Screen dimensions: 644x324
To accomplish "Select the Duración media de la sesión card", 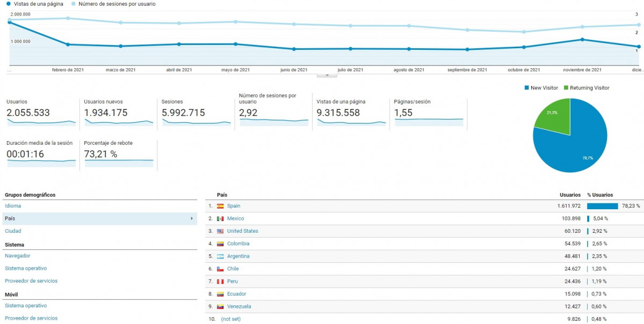I will [41, 155].
